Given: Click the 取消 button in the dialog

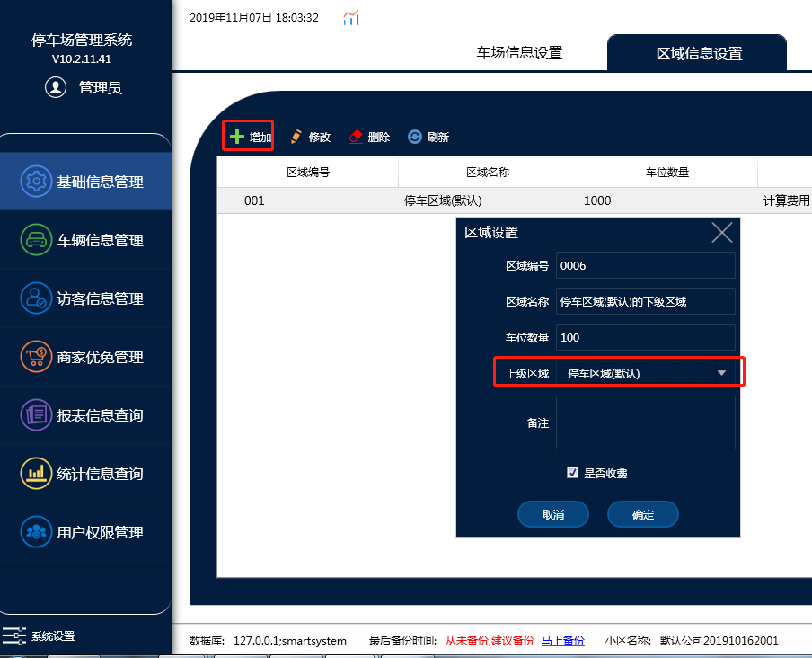Looking at the screenshot, I should pos(553,514).
